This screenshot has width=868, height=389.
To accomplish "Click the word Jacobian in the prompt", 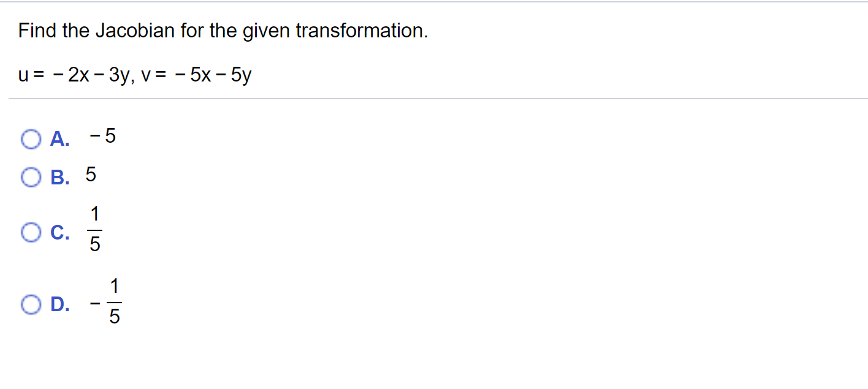I will point(136,31).
